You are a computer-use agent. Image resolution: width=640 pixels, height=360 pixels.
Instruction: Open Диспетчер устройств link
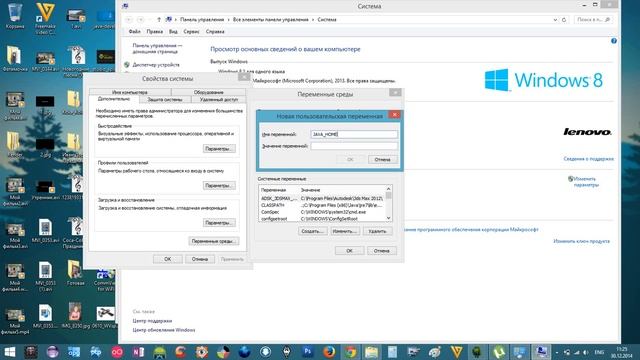pos(156,65)
